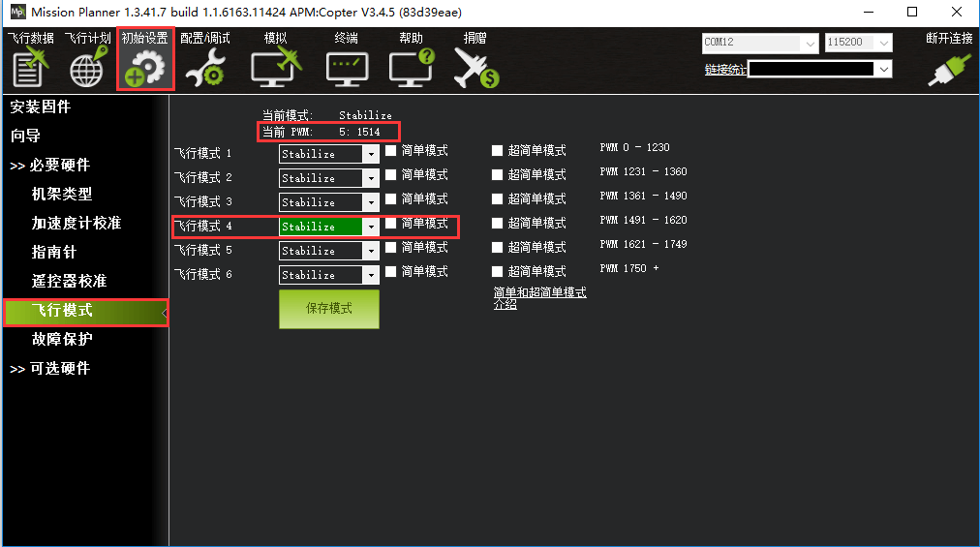
Task: Click PWM 1491 - 1620 range text
Action: 643,220
